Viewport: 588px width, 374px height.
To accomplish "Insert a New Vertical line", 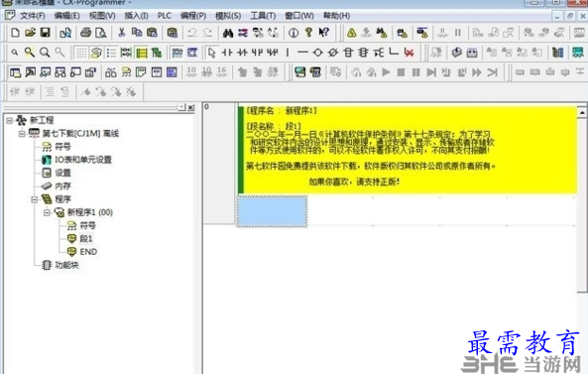I will (288, 53).
